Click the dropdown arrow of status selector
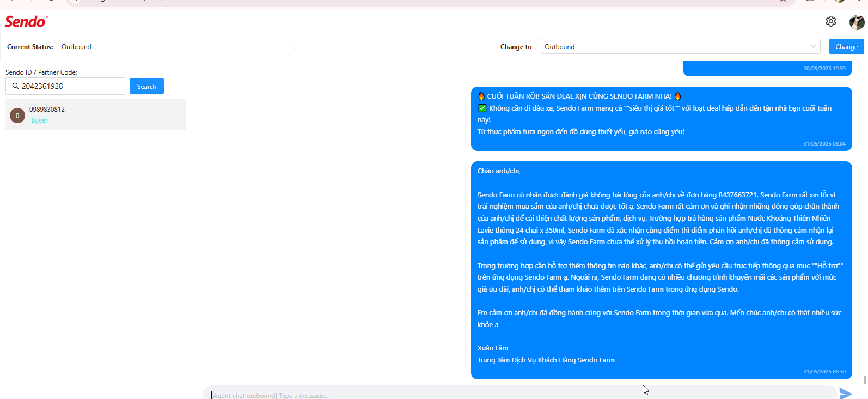The width and height of the screenshot is (868, 399). click(814, 46)
